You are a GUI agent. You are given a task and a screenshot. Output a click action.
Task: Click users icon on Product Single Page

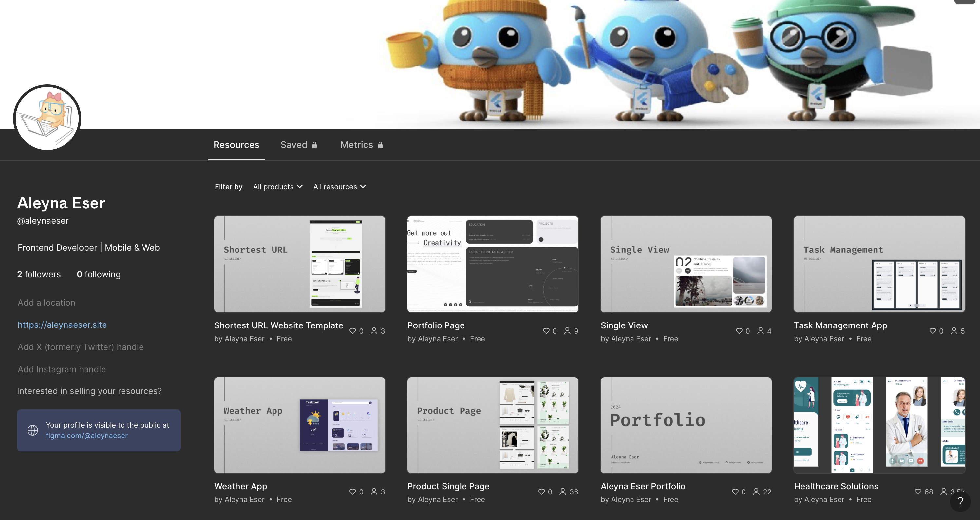tap(563, 492)
